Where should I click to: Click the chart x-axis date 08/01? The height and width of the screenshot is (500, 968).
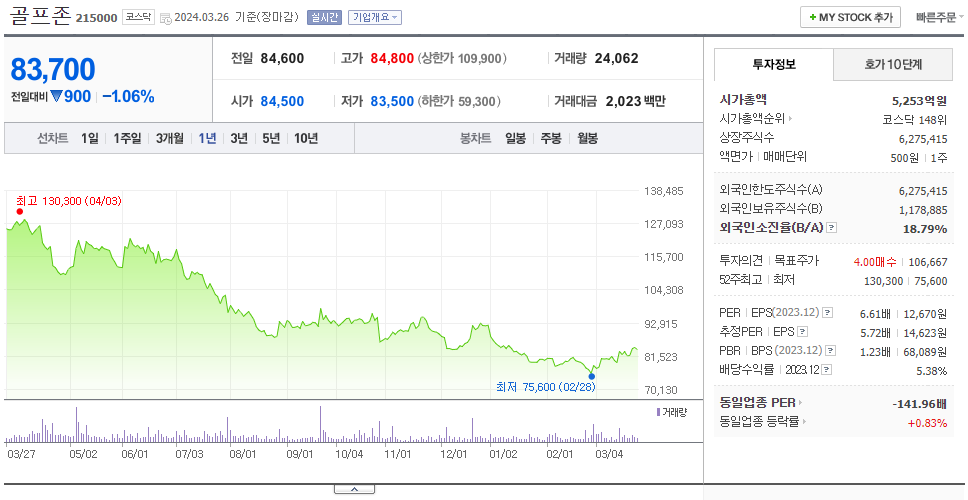tap(243, 454)
